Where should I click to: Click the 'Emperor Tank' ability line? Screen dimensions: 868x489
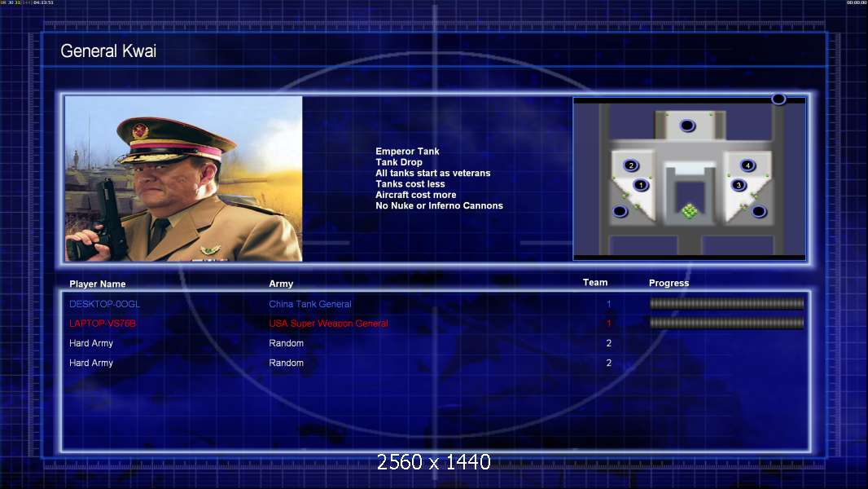(x=407, y=152)
